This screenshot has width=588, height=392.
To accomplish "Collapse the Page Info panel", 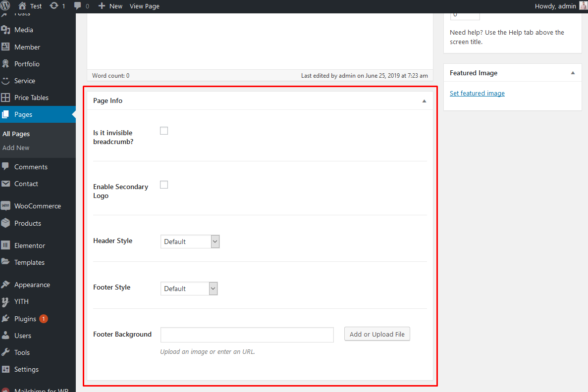I will pyautogui.click(x=424, y=101).
